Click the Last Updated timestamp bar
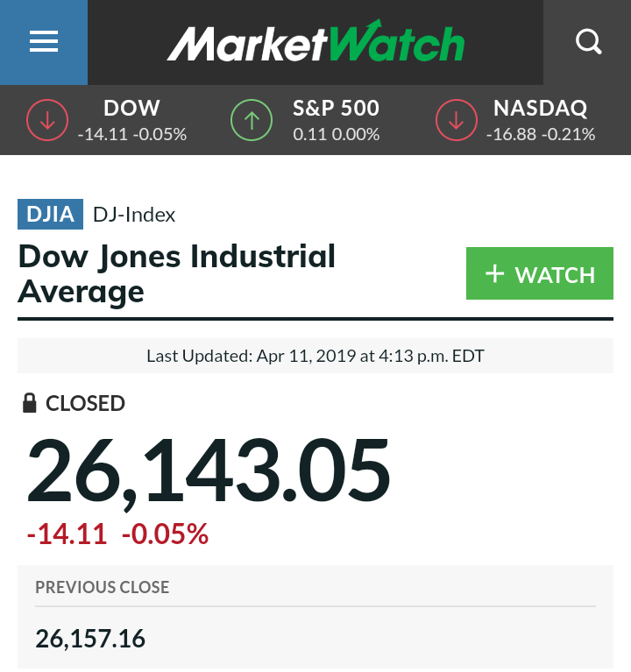The height and width of the screenshot is (672, 631). (315, 357)
